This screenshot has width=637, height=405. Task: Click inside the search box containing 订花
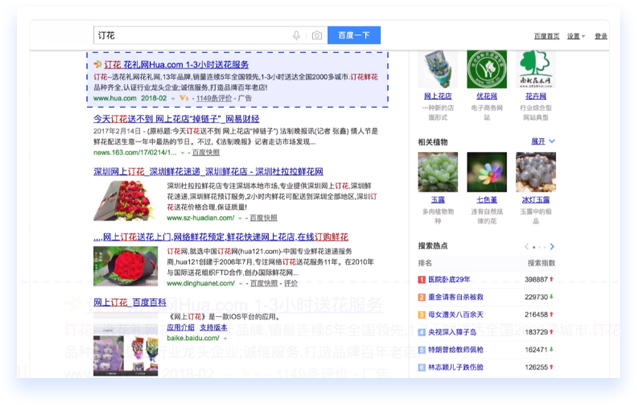pos(190,36)
